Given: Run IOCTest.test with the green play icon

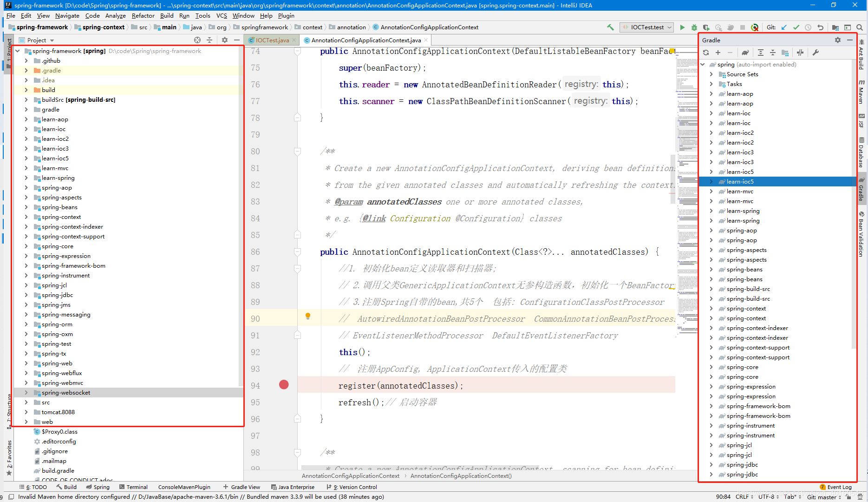Looking at the screenshot, I should pos(682,27).
